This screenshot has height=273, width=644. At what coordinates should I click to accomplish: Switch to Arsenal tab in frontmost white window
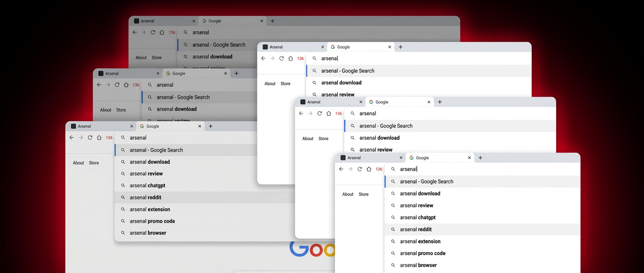[x=371, y=158]
